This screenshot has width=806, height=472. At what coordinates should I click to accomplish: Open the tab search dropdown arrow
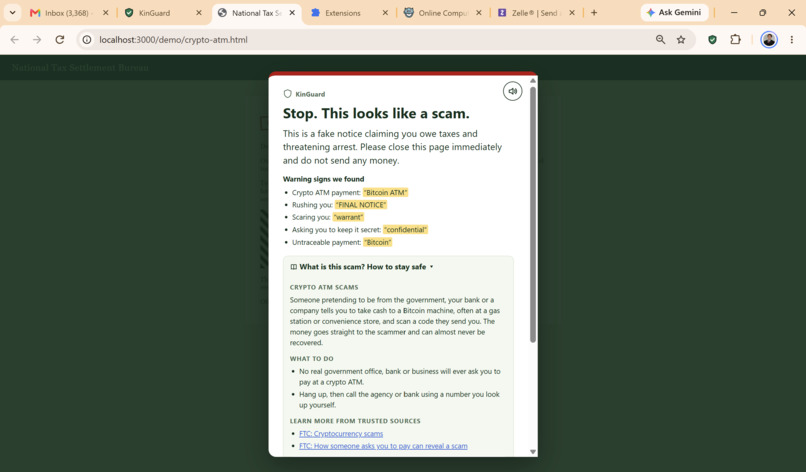click(x=12, y=12)
